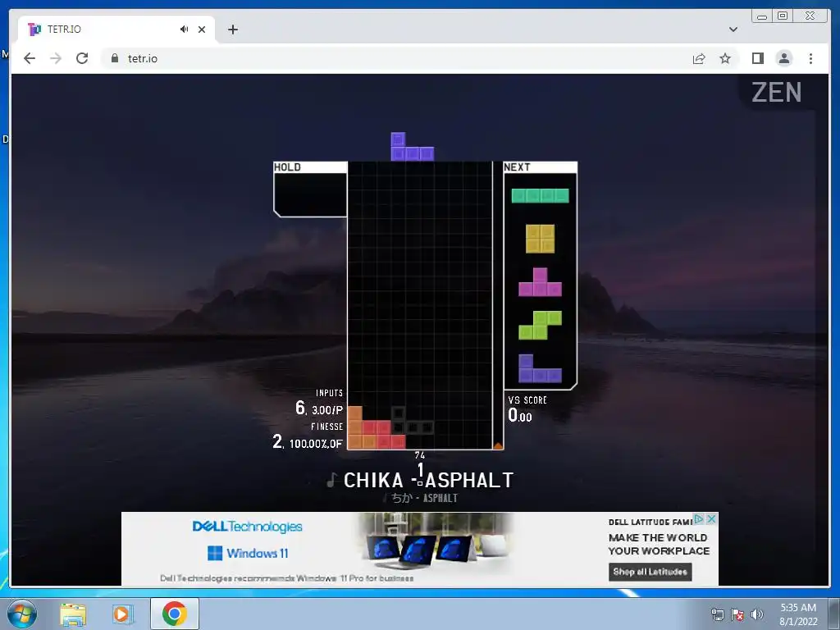Click the Windows 11 logo in ad

248,553
